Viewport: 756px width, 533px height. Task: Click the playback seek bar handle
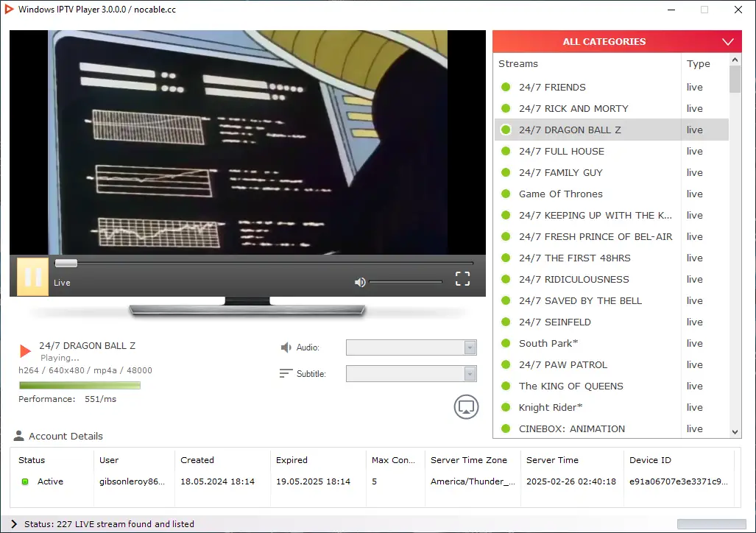pyautogui.click(x=66, y=263)
